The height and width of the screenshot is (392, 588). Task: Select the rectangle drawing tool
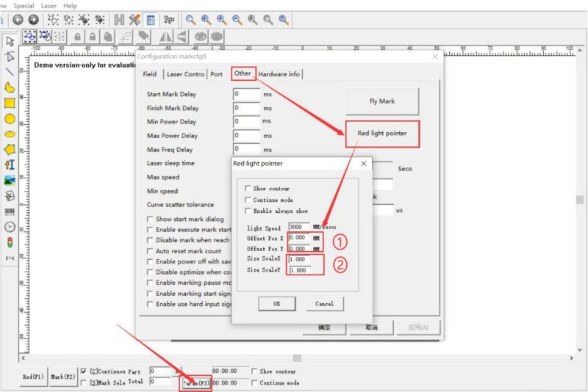10,103
